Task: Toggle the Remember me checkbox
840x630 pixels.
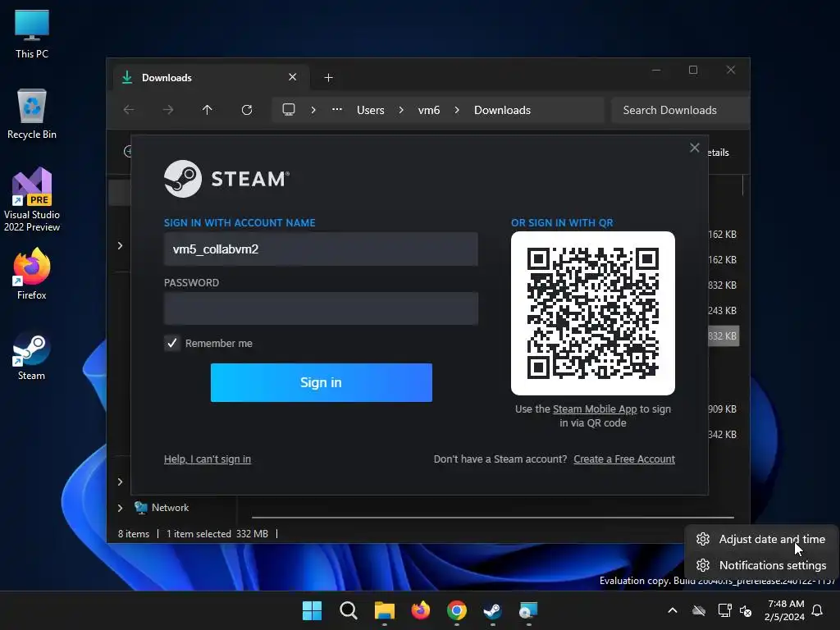Action: (172, 344)
